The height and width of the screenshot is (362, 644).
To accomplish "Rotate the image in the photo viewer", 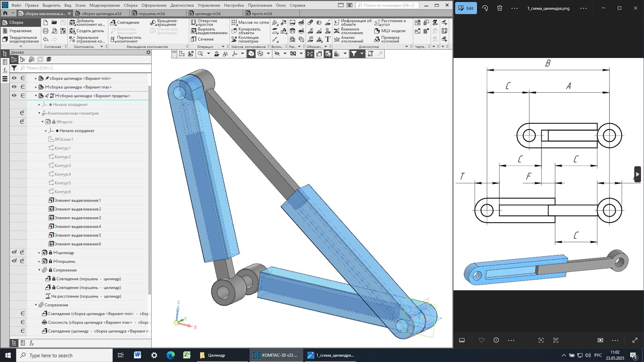I will tap(485, 8).
